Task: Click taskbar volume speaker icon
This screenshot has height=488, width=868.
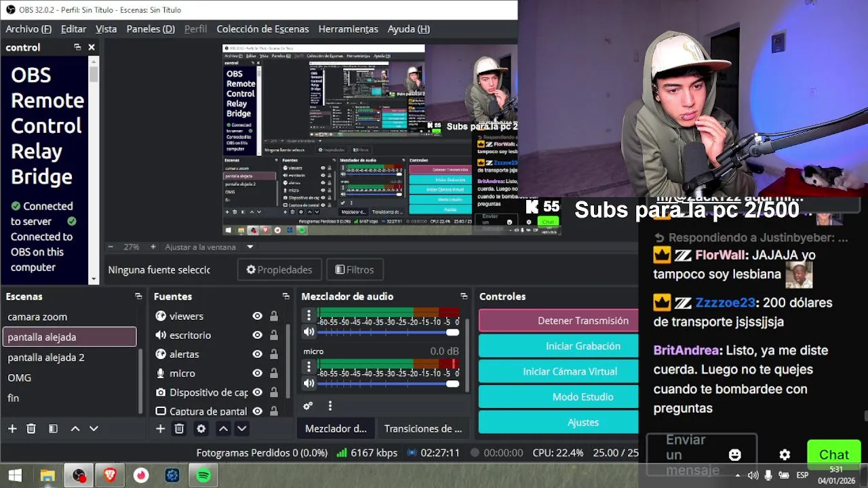Action: click(x=753, y=475)
